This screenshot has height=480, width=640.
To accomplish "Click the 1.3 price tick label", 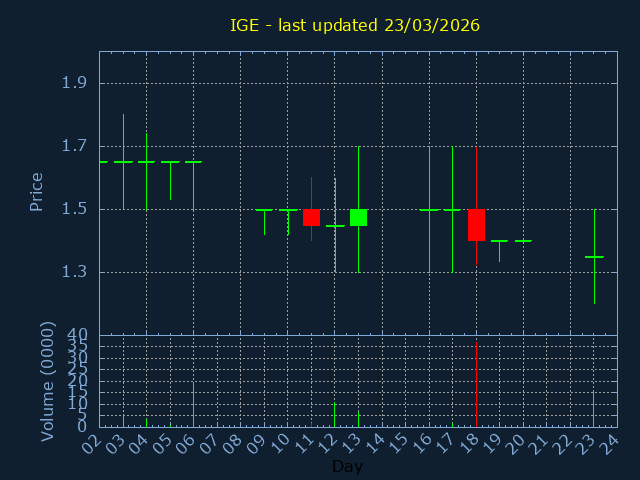I will click(x=74, y=272).
